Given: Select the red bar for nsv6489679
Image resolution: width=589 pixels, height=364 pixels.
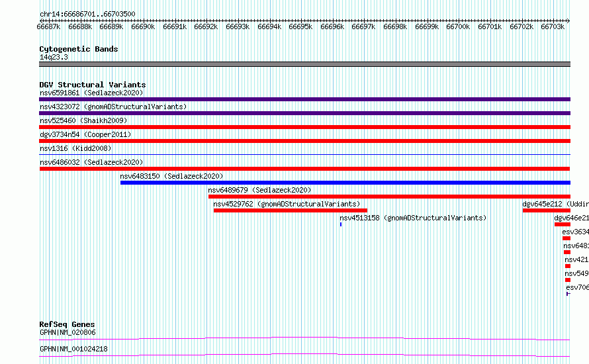Looking at the screenshot, I should click(389, 197).
